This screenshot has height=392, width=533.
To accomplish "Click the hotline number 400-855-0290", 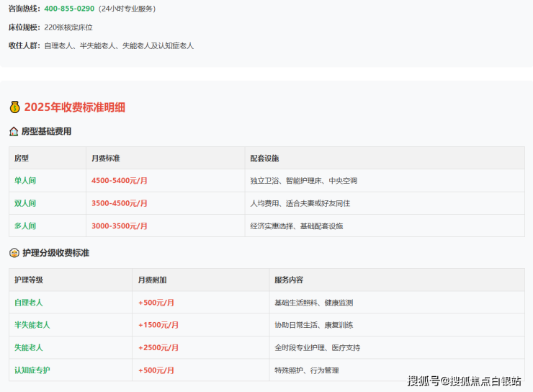I will 69,9.
